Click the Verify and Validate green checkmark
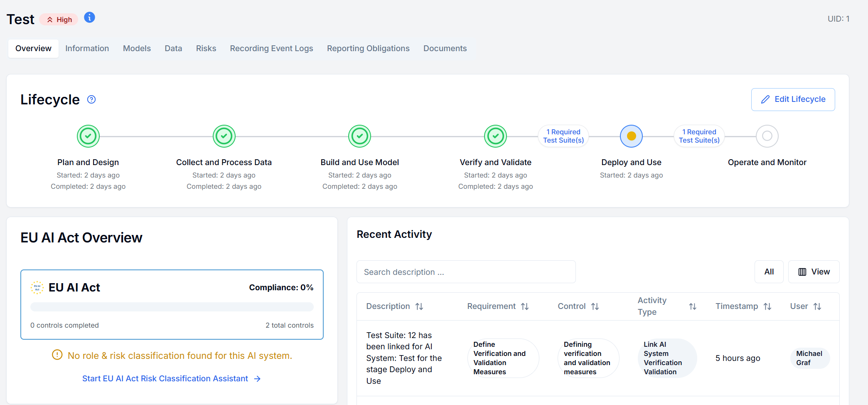 click(495, 136)
